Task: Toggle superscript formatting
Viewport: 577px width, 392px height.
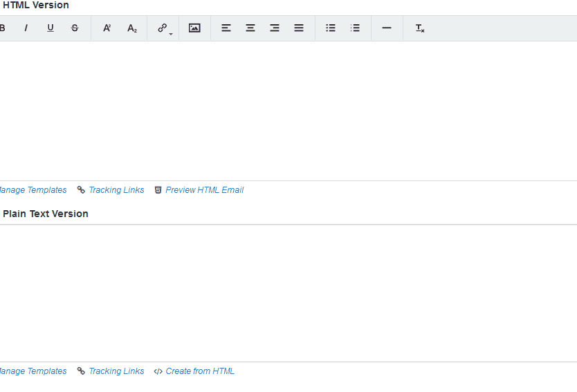Action: (107, 28)
